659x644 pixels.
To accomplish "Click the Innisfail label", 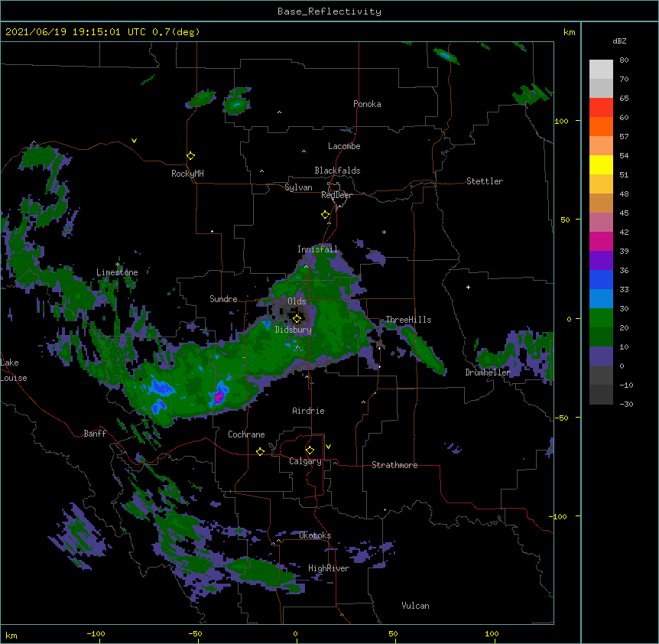I will [x=317, y=249].
